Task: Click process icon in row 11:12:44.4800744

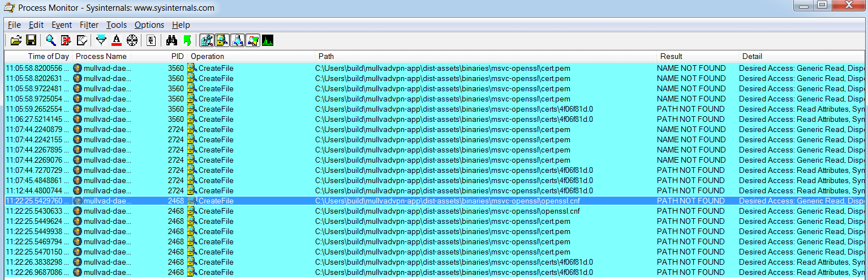Action: (x=78, y=190)
